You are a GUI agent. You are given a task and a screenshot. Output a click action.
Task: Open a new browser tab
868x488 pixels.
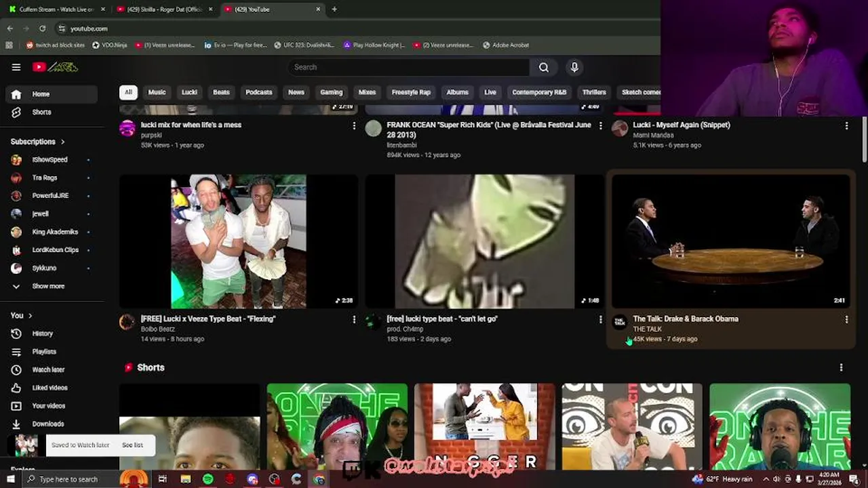pos(334,9)
